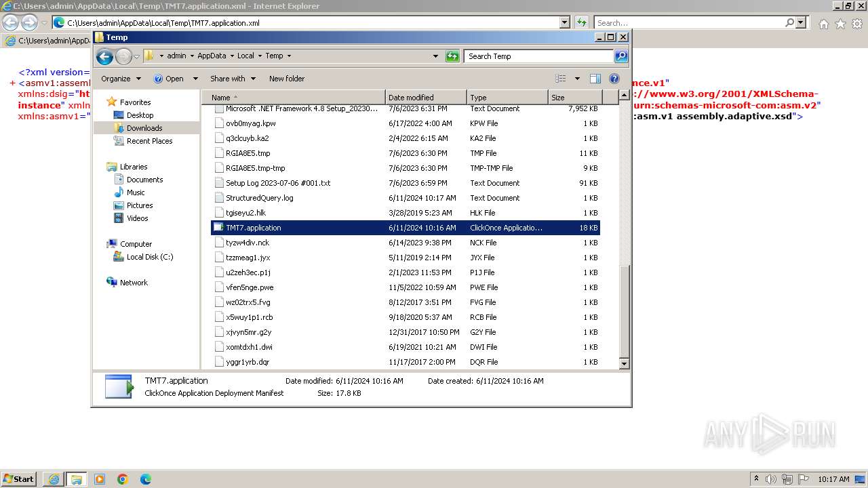
Task: Open the Documents library
Action: [144, 180]
